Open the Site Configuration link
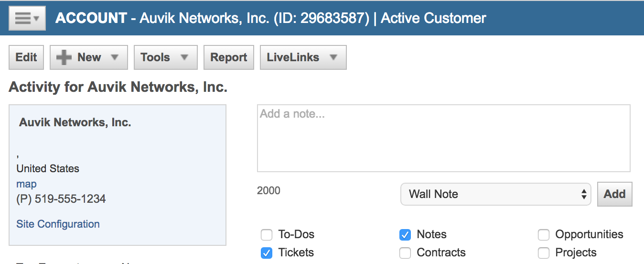The width and height of the screenshot is (644, 264). (x=58, y=224)
